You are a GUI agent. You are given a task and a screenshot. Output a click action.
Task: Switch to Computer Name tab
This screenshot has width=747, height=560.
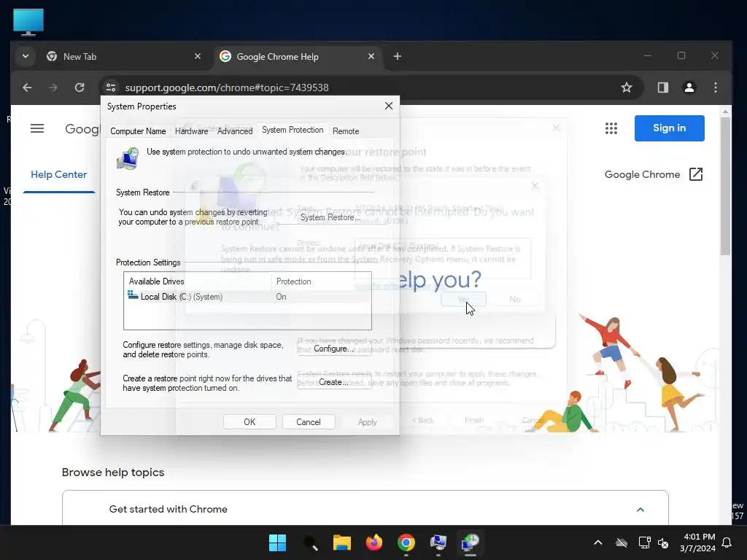(138, 131)
